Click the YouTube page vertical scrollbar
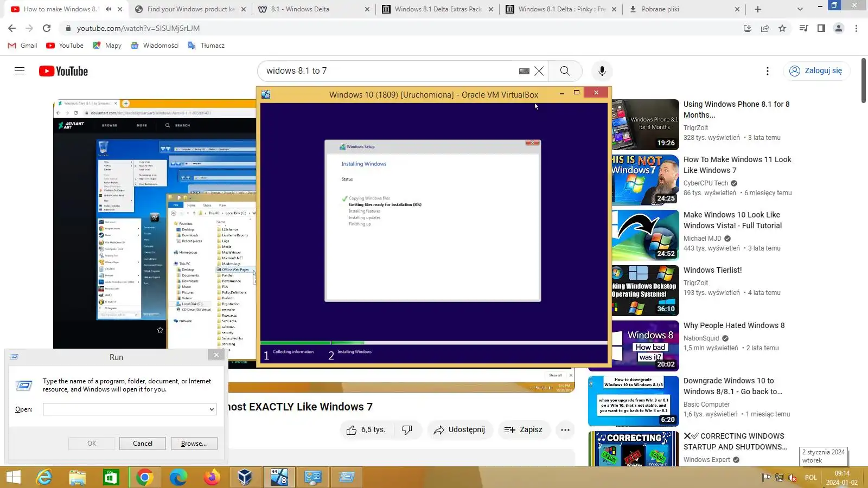This screenshot has height=488, width=868. (864, 81)
